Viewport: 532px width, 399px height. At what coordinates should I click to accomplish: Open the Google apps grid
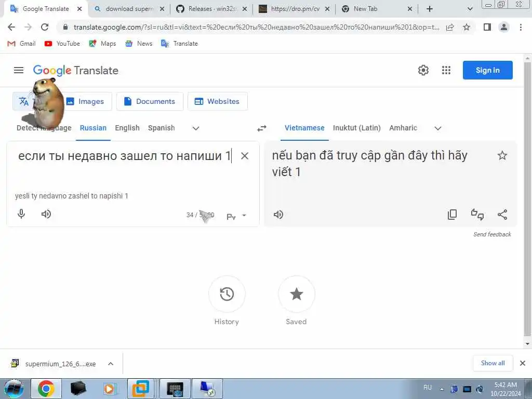[x=446, y=70]
